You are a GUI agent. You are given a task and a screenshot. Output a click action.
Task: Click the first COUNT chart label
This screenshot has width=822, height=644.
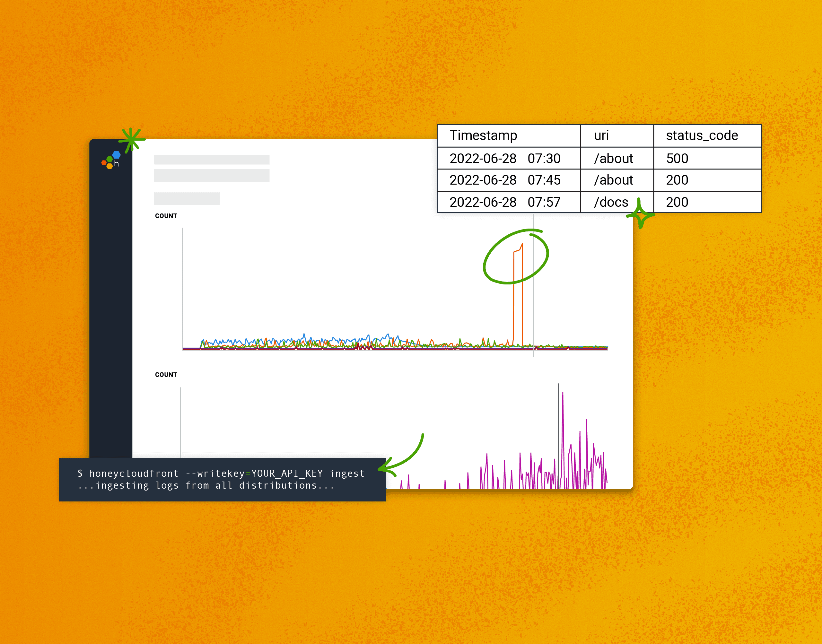point(166,216)
